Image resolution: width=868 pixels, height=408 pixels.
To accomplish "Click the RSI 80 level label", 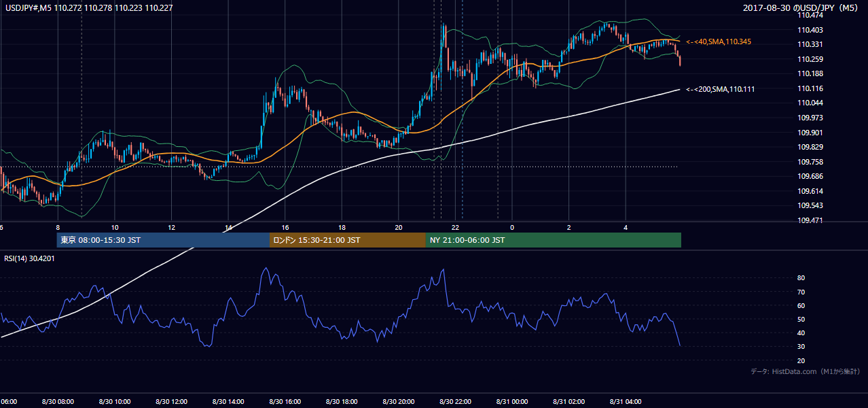I will point(801,278).
